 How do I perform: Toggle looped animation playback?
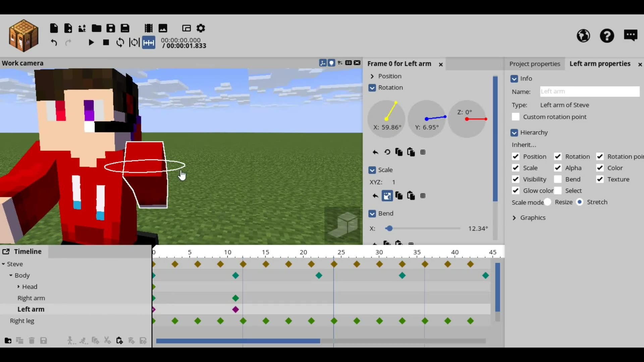point(120,43)
